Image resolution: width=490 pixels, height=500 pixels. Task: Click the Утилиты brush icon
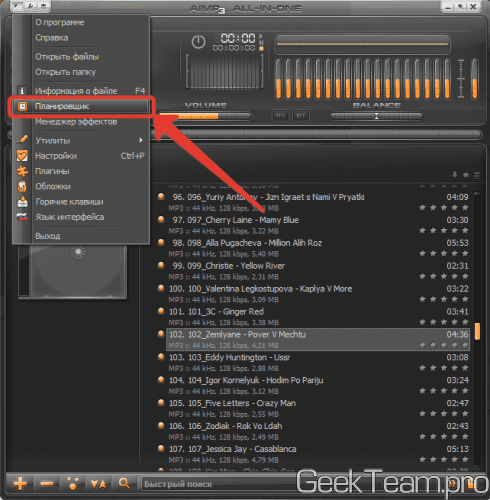point(22,140)
